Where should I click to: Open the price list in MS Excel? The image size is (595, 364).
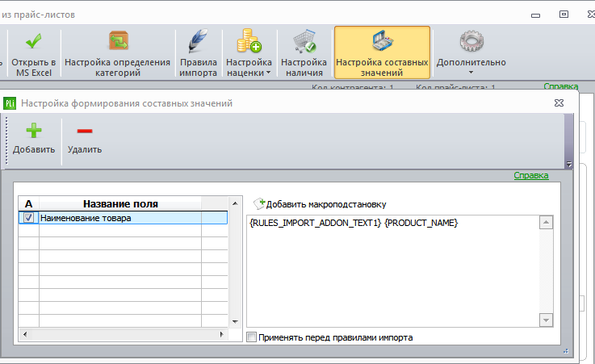pyautogui.click(x=34, y=53)
